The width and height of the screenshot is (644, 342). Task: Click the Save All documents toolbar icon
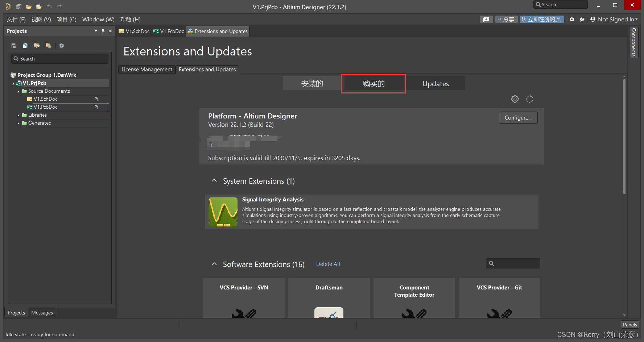coord(18,6)
